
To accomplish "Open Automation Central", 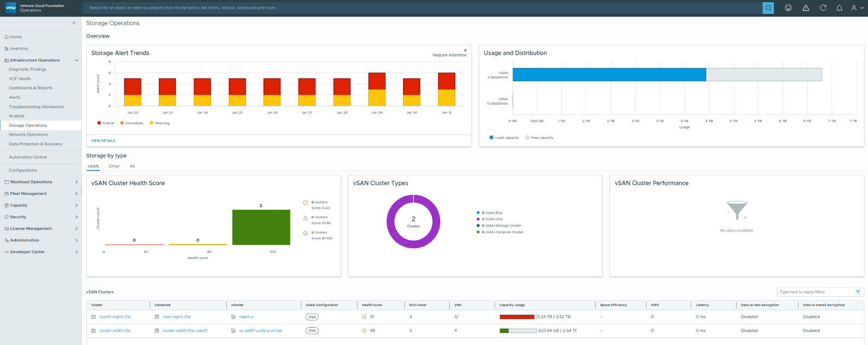I will click(x=28, y=157).
